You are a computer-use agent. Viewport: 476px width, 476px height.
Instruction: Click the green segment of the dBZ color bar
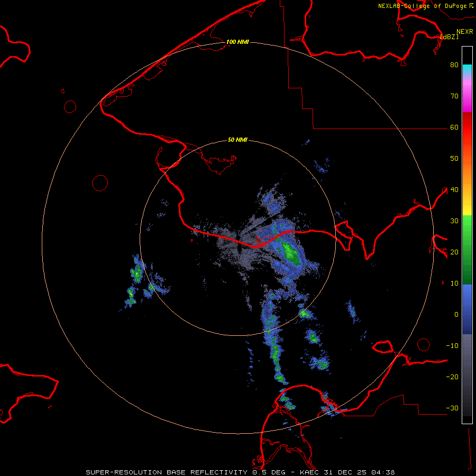(x=467, y=250)
